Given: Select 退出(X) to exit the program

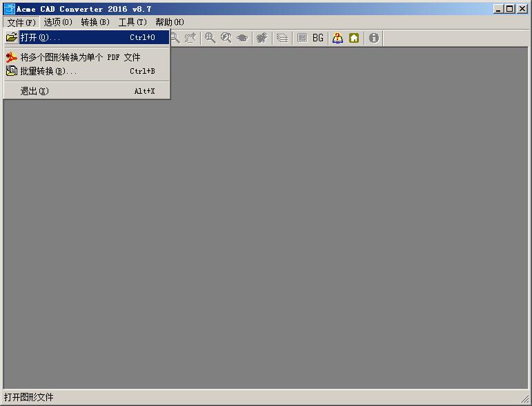Looking at the screenshot, I should tap(87, 91).
